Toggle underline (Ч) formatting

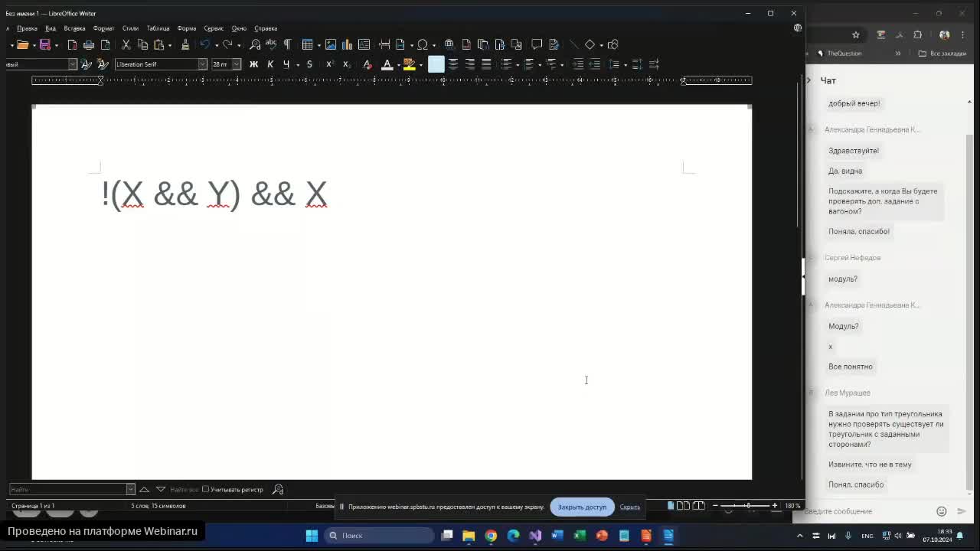286,64
